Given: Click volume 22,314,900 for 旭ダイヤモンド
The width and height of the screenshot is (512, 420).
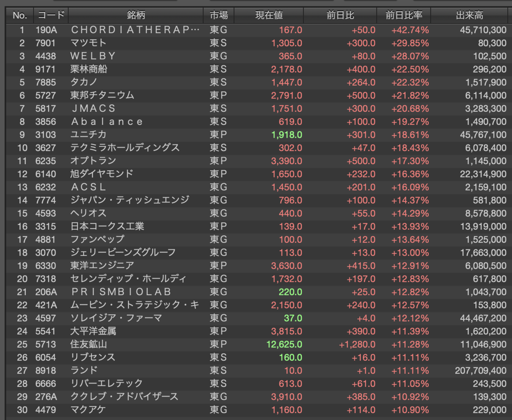Looking at the screenshot, I should [x=483, y=174].
